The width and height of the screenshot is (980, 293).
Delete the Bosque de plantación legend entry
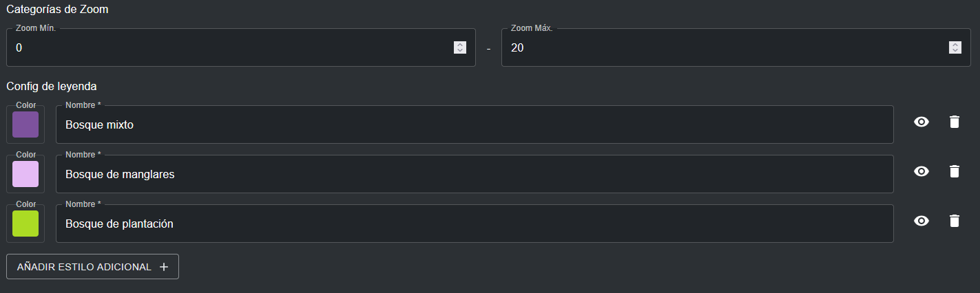[954, 221]
